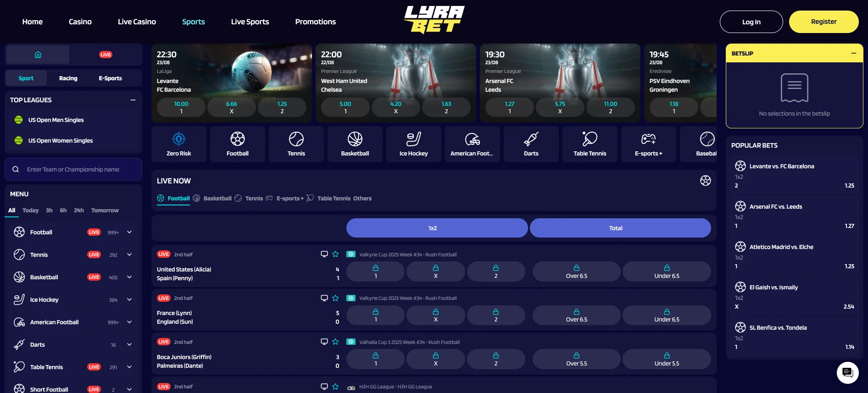Favorite the United States vs Spain match

click(335, 254)
